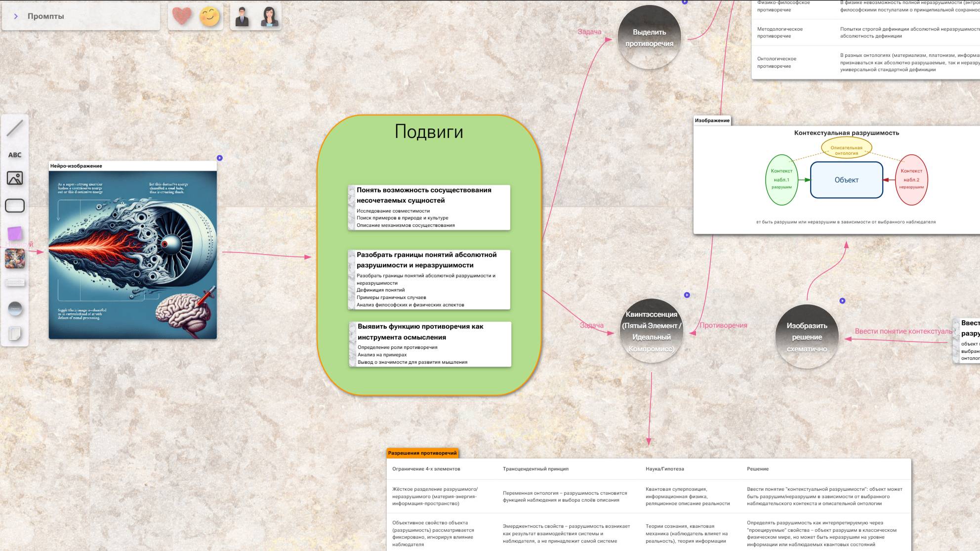Click the Исследование совместимости list item

[393, 211]
